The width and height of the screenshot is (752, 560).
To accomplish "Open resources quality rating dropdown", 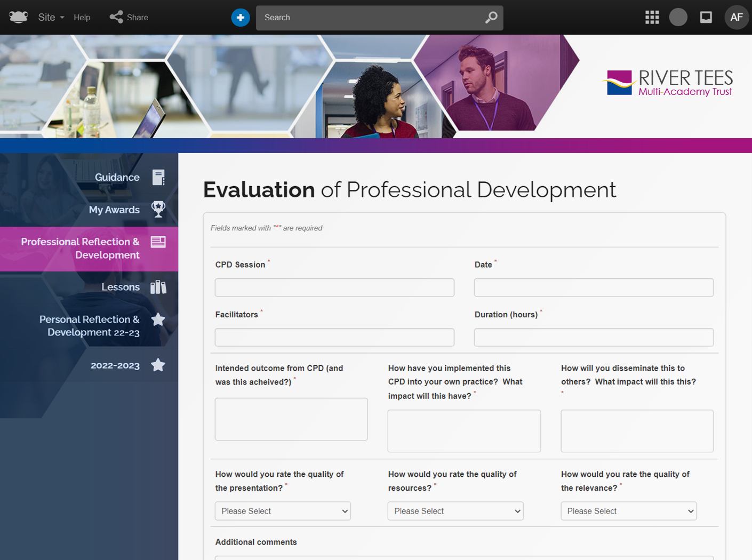I will 455,511.
